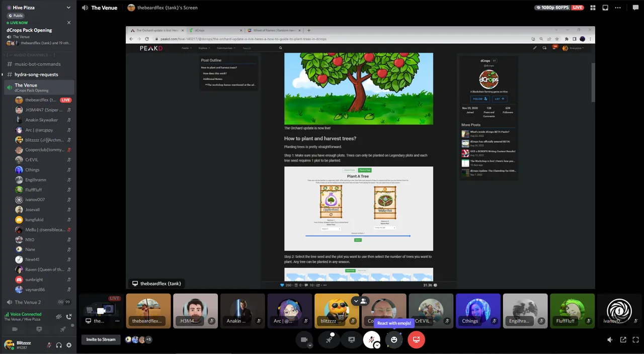The height and width of the screenshot is (354, 644).
Task: Show the +5 stream viewers list
Action: [x=148, y=339]
